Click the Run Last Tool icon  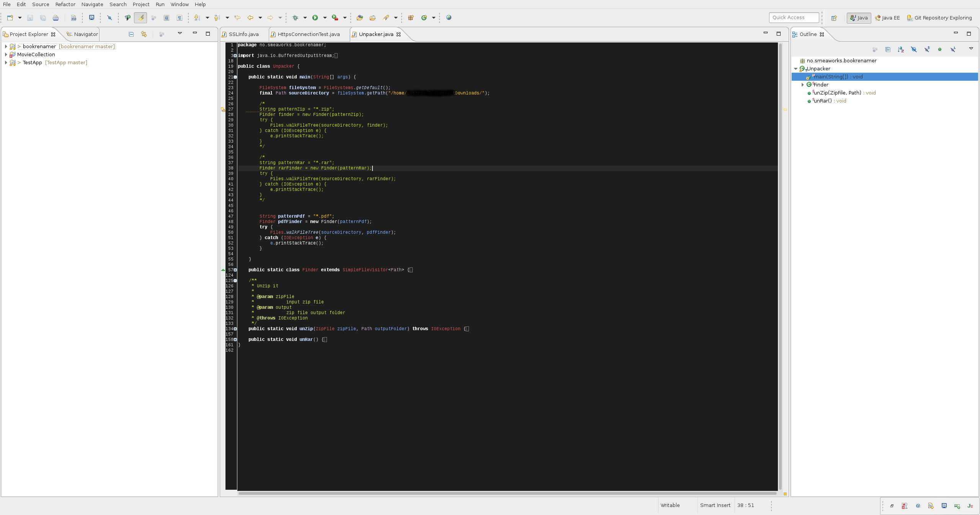click(335, 18)
